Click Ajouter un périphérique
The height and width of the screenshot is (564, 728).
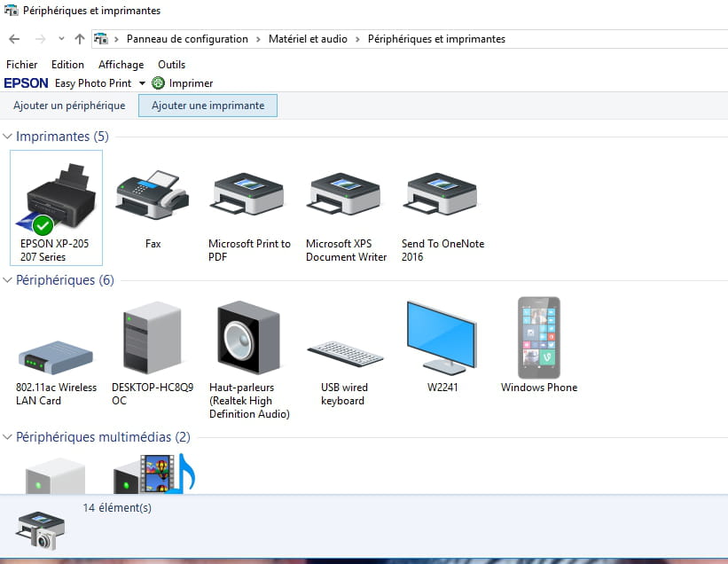point(69,106)
